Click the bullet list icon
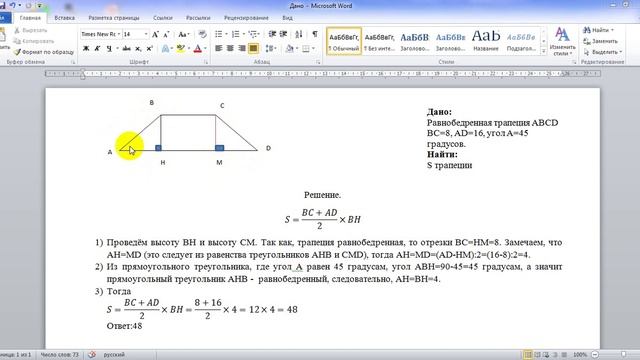 [218, 34]
